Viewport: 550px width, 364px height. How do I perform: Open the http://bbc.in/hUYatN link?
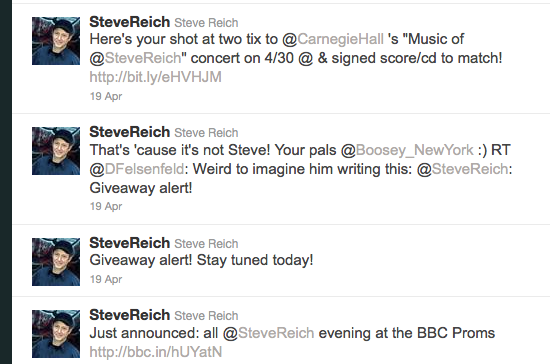[156, 352]
